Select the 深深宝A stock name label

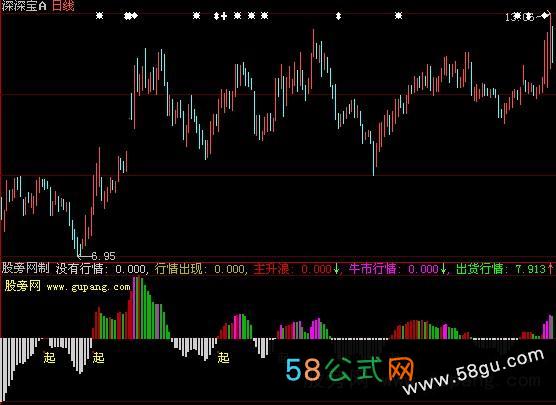click(24, 6)
